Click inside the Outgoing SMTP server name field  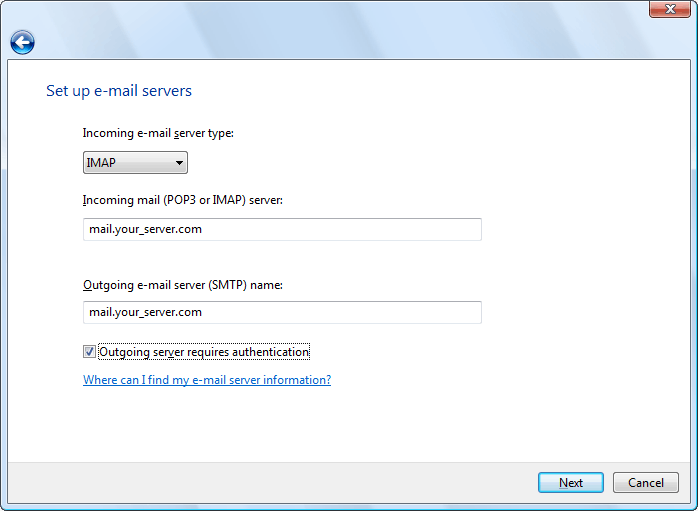[x=282, y=312]
